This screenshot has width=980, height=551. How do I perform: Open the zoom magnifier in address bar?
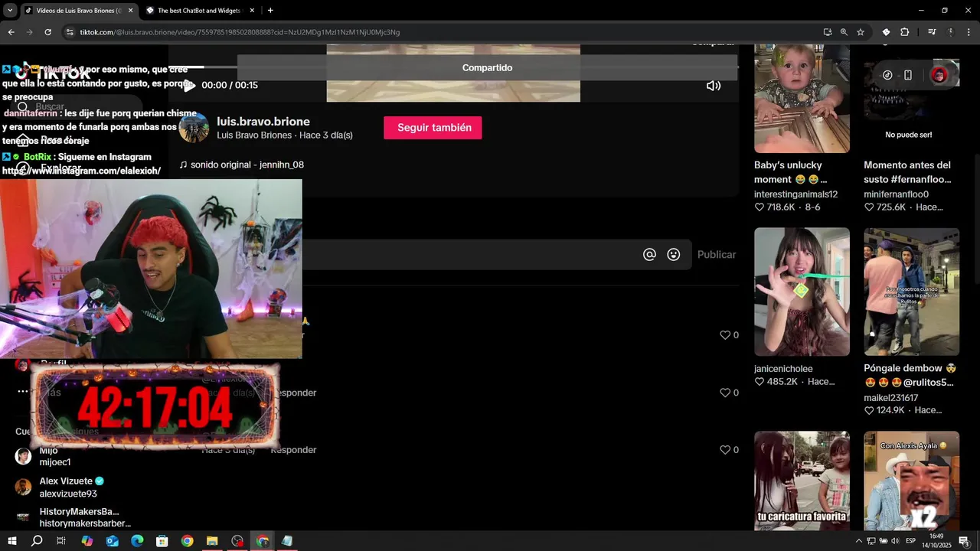coord(844,32)
